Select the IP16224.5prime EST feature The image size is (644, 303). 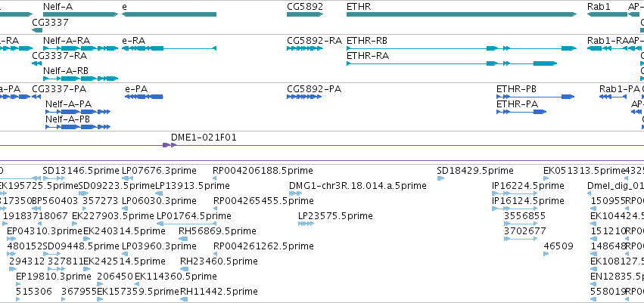click(515, 193)
